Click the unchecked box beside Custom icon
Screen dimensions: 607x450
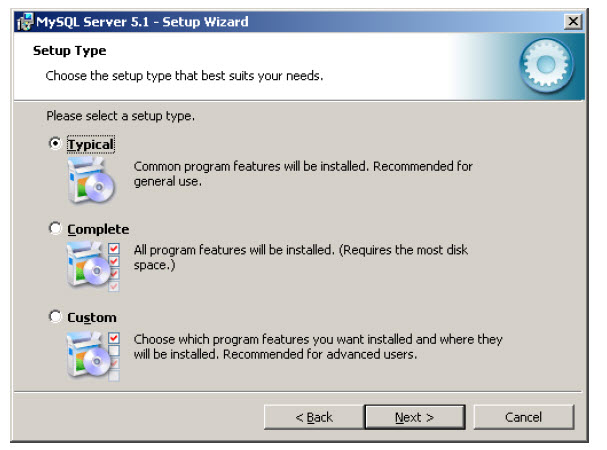[114, 350]
